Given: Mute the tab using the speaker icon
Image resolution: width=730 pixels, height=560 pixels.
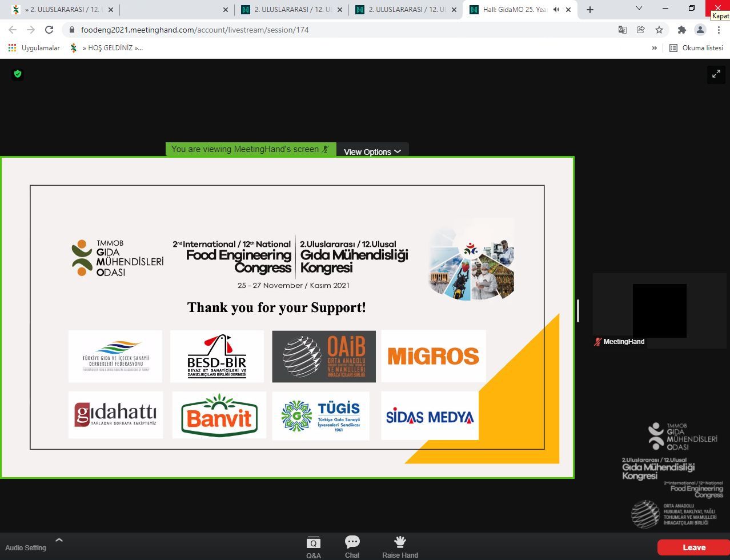Looking at the screenshot, I should (556, 10).
